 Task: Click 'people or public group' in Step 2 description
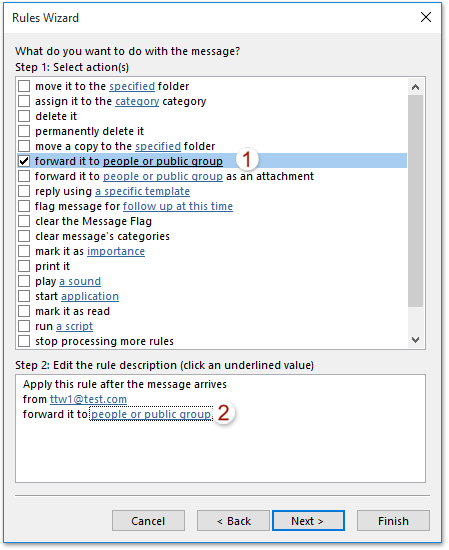point(151,414)
